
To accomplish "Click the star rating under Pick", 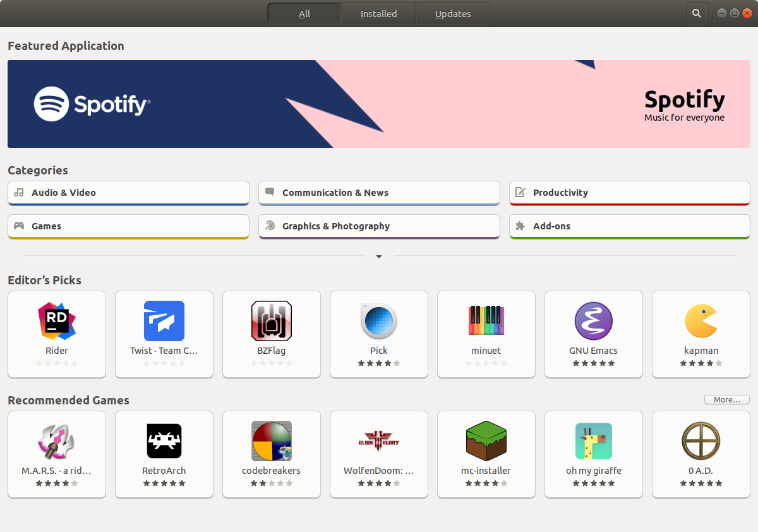I will (x=379, y=363).
